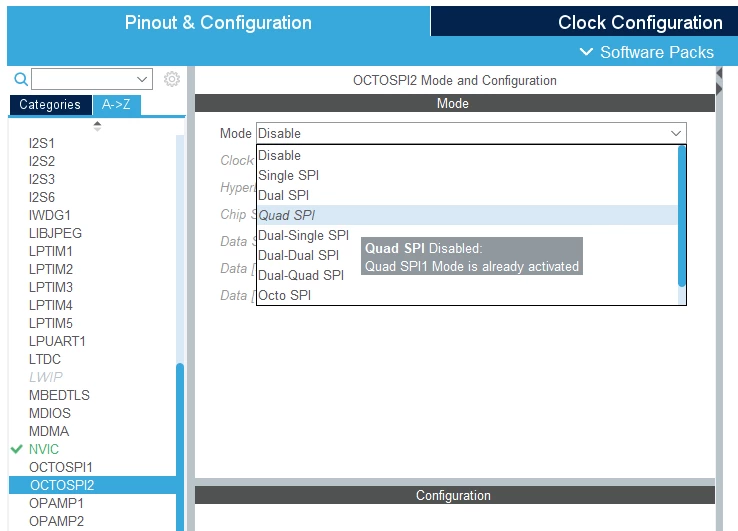Viewport: 738px width, 531px height.
Task: Select OPAMP1 in peripheral list
Action: point(56,503)
